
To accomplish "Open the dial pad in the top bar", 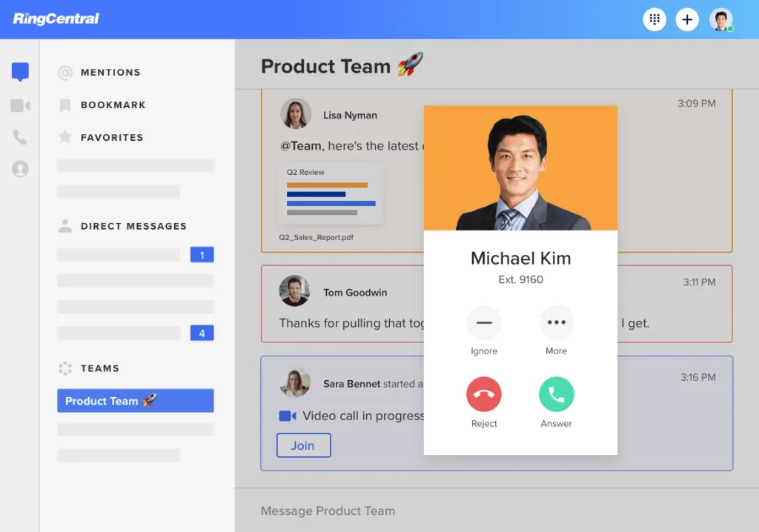I will [x=654, y=19].
